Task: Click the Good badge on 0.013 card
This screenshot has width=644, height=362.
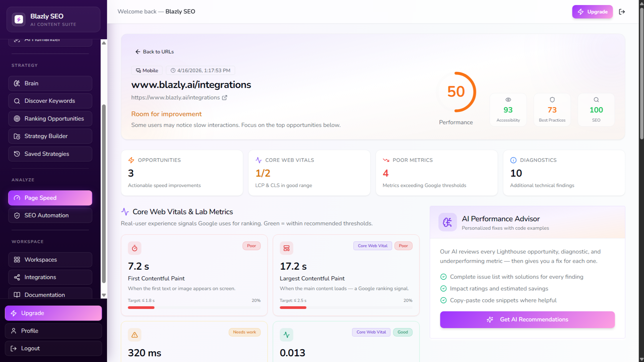Action: [x=403, y=332]
